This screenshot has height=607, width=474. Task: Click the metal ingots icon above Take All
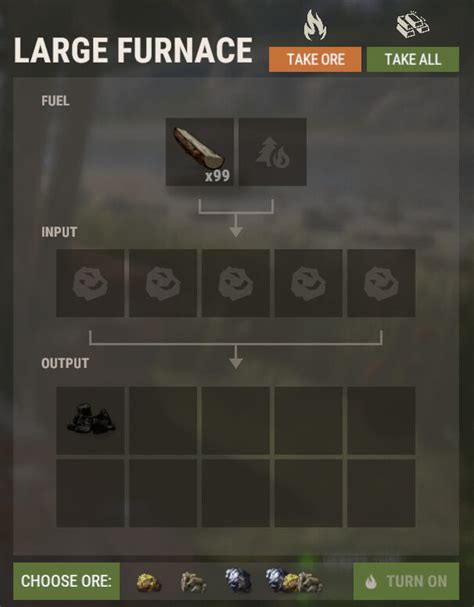[x=413, y=25]
